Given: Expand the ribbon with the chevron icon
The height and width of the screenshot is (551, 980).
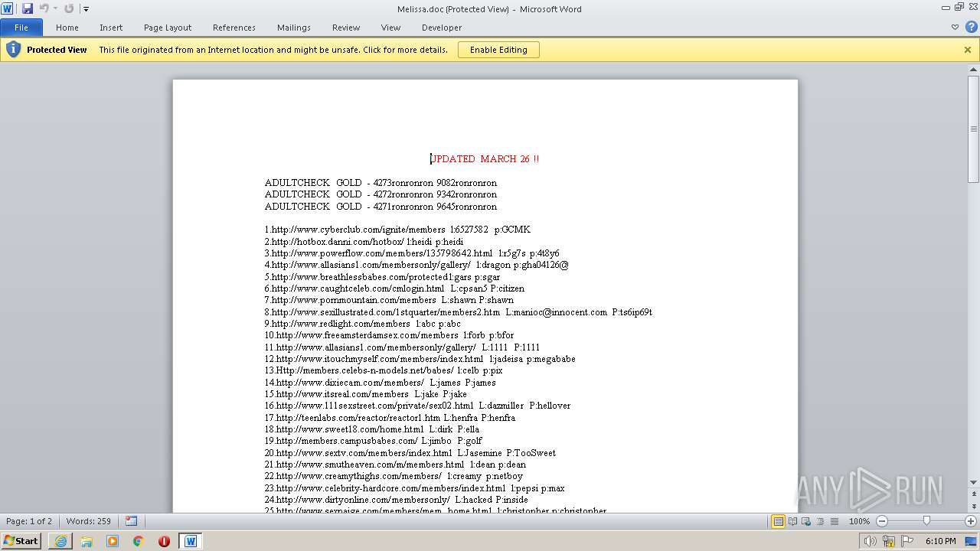Looking at the screenshot, I should 955,28.
